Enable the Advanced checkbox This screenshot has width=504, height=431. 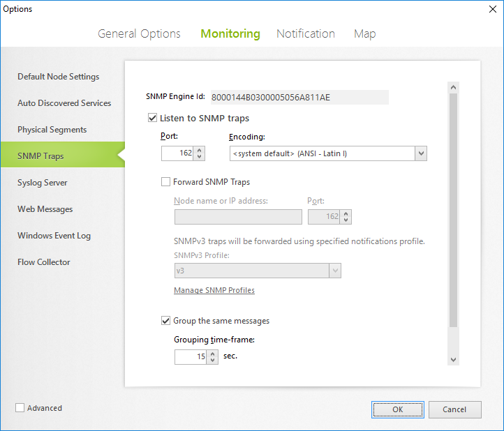pos(20,408)
